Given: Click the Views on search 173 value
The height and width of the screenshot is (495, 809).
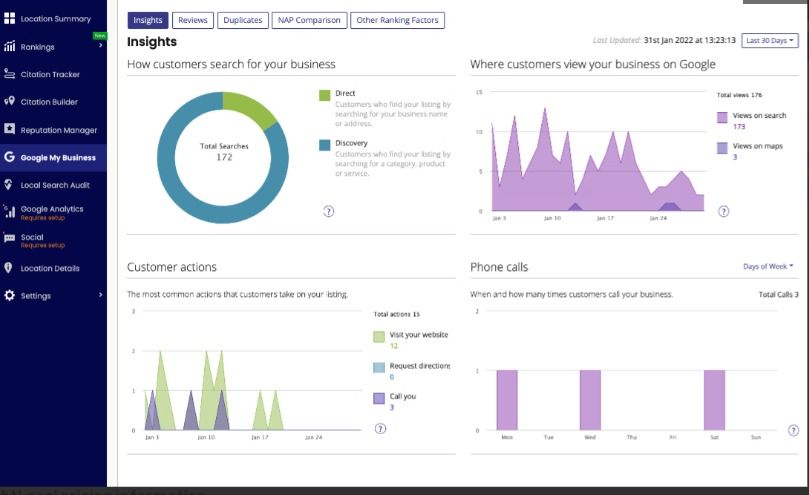Looking at the screenshot, I should 739,126.
